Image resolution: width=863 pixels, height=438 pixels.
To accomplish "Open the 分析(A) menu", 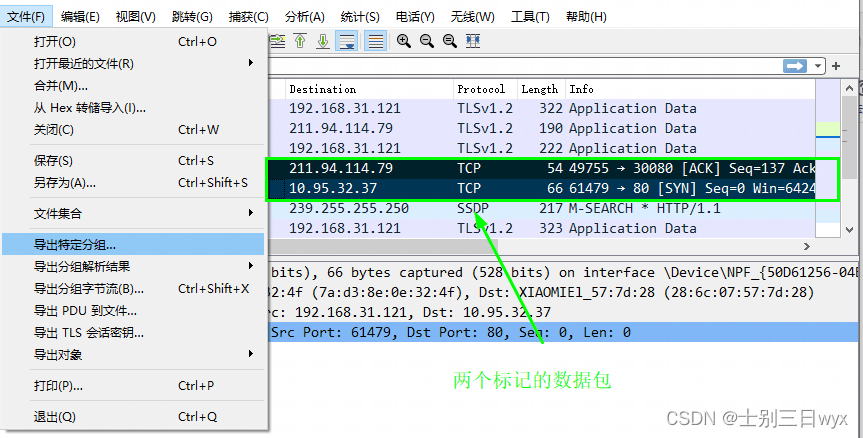I will 304,17.
